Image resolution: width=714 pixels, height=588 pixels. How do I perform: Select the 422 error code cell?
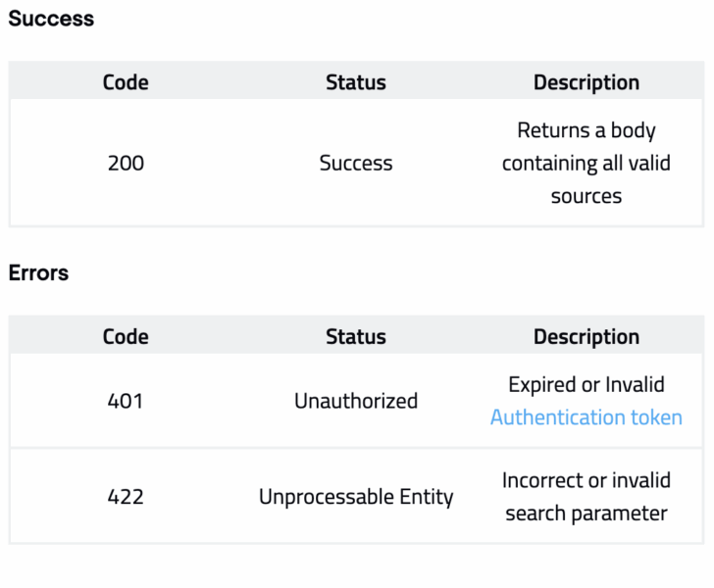[126, 497]
